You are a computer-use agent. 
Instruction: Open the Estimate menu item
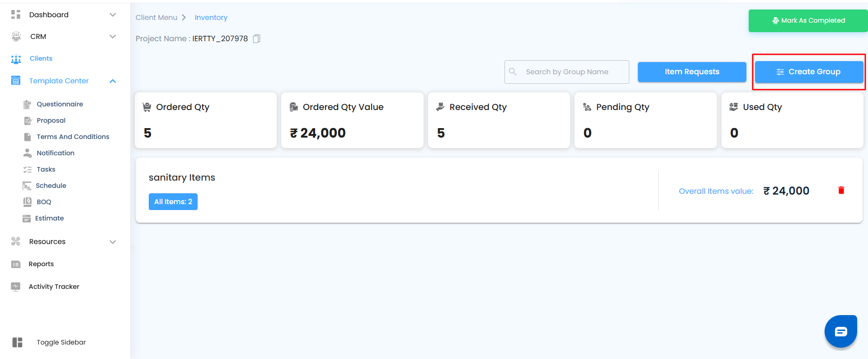[49, 218]
